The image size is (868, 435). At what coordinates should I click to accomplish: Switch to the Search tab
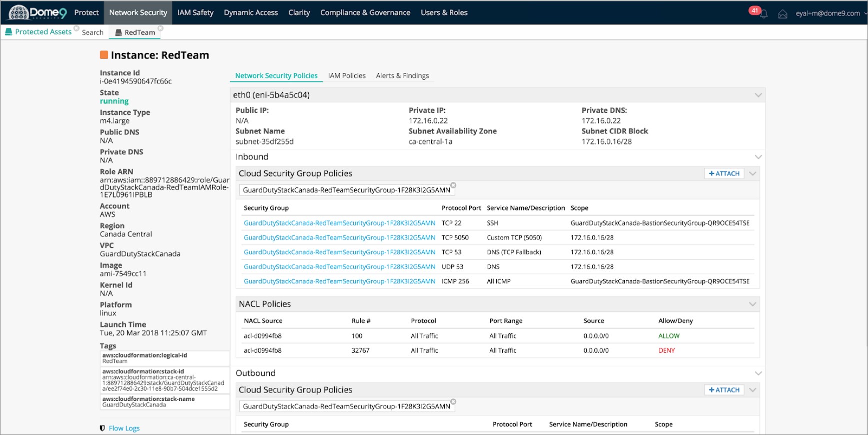click(93, 33)
